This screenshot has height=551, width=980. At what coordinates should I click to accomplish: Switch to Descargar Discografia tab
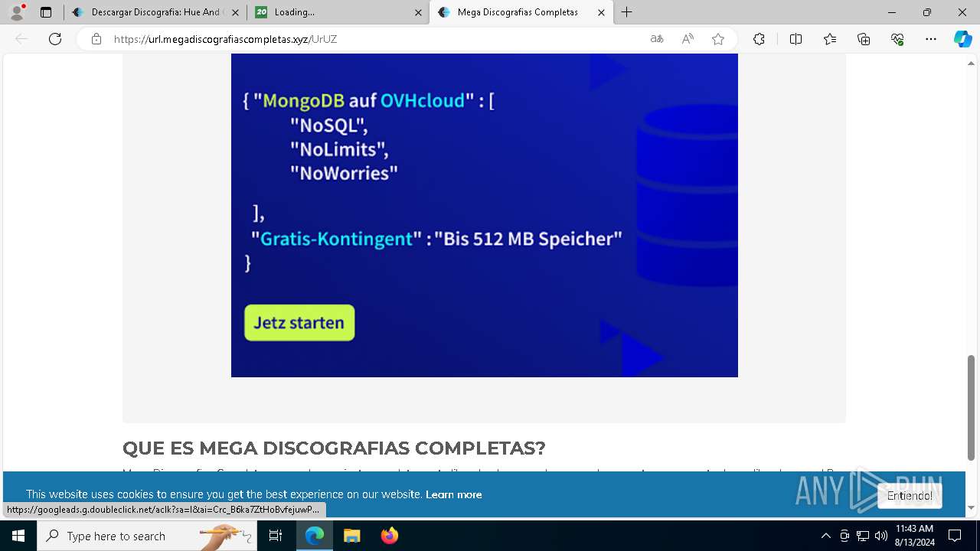pyautogui.click(x=155, y=12)
